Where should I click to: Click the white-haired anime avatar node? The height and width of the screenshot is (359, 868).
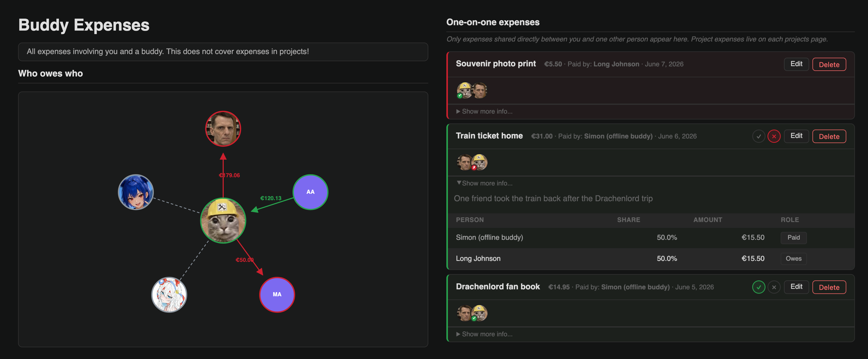[169, 294]
